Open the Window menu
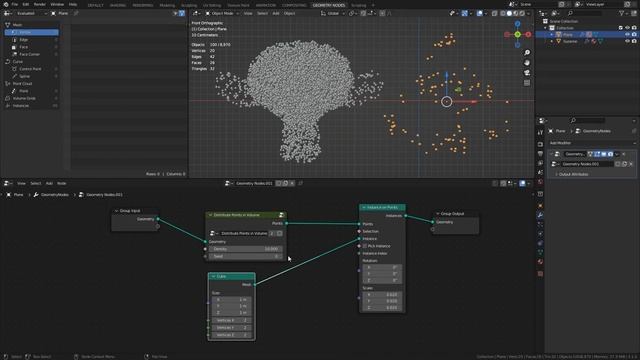The width and height of the screenshot is (640, 360). 57,4
